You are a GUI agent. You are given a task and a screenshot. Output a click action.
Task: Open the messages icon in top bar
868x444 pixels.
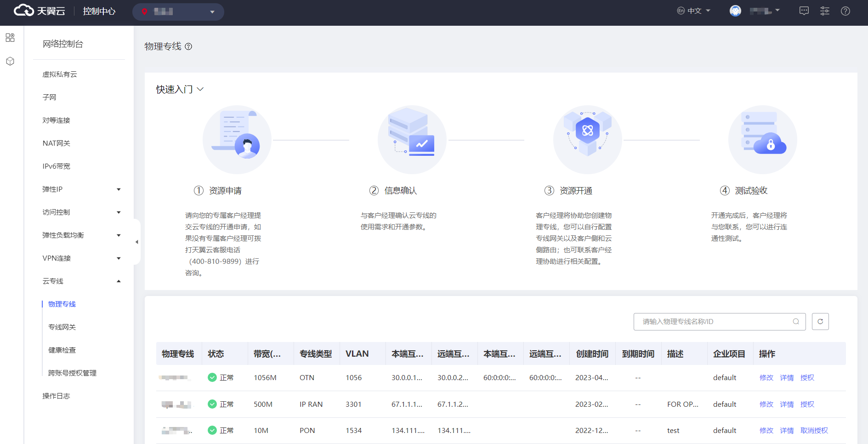804,11
